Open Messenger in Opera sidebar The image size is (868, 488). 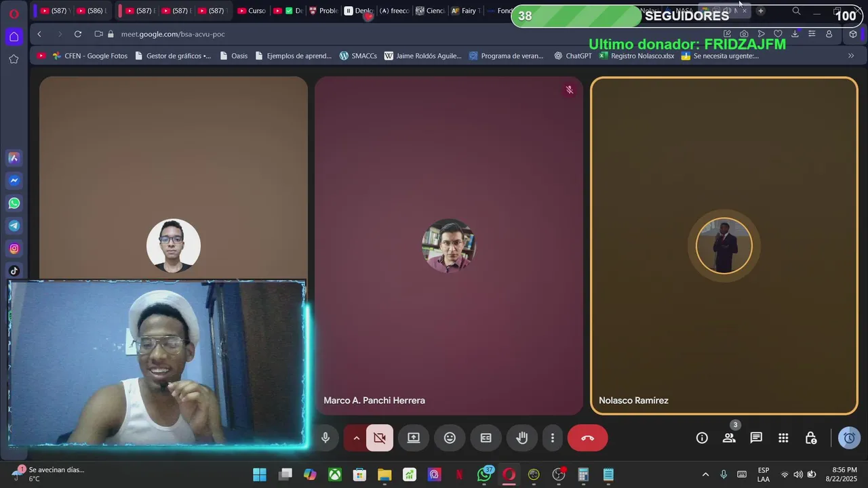click(x=14, y=180)
